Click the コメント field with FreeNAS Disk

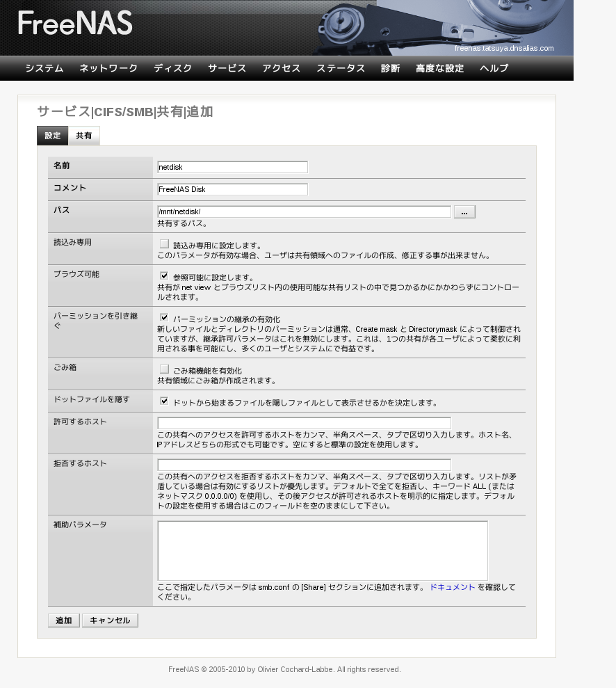pos(232,189)
